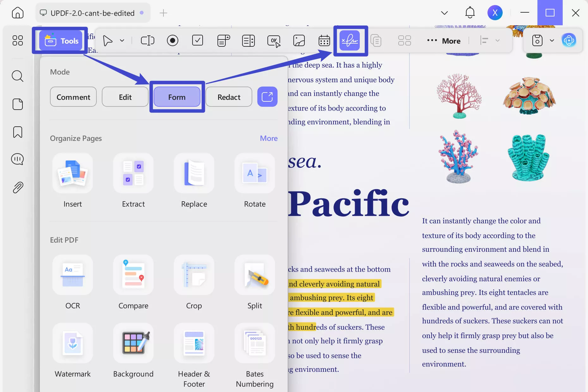Select the checkbox form field tool

[x=198, y=40]
